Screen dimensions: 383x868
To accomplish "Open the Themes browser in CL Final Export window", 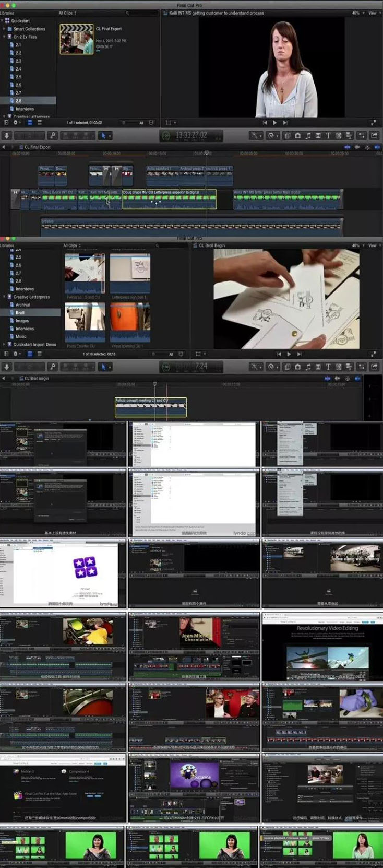I will 349,135.
